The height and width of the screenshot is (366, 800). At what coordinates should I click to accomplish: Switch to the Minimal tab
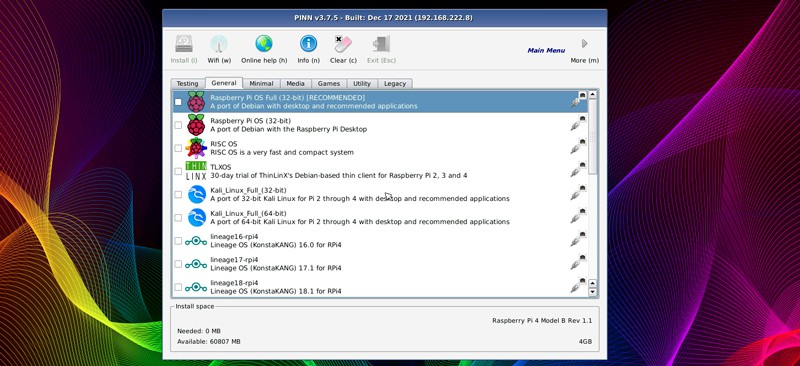(261, 84)
